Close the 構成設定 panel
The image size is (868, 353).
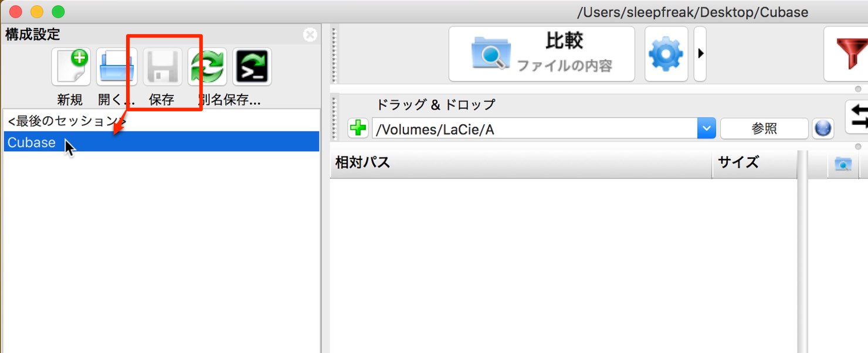tap(310, 35)
